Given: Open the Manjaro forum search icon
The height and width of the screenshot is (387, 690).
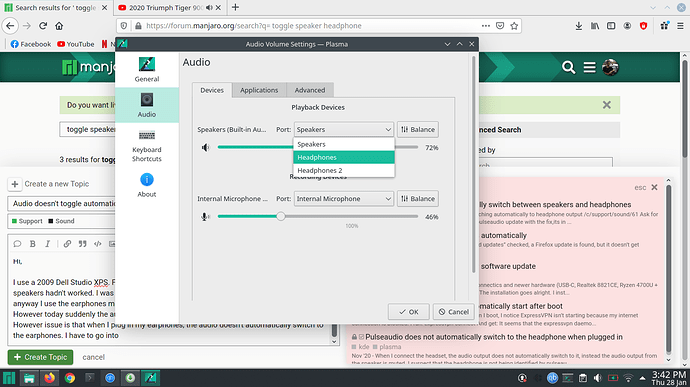Looking at the screenshot, I should 569,67.
